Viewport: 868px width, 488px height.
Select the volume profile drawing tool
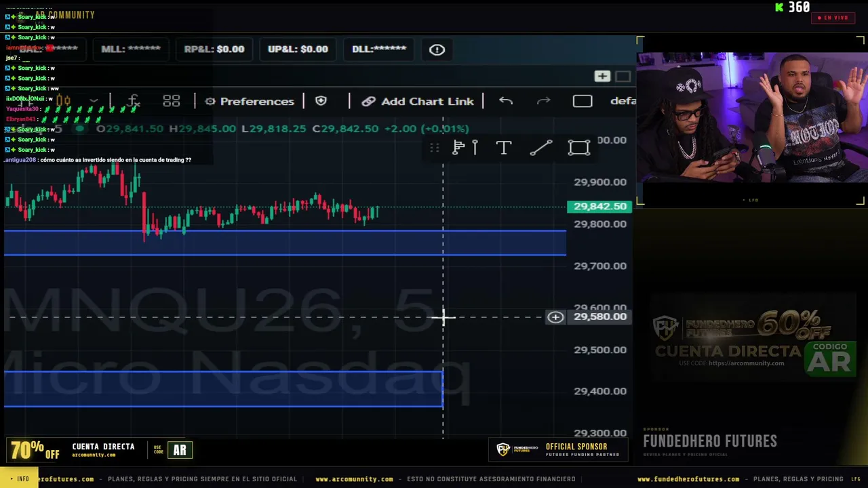coord(458,148)
